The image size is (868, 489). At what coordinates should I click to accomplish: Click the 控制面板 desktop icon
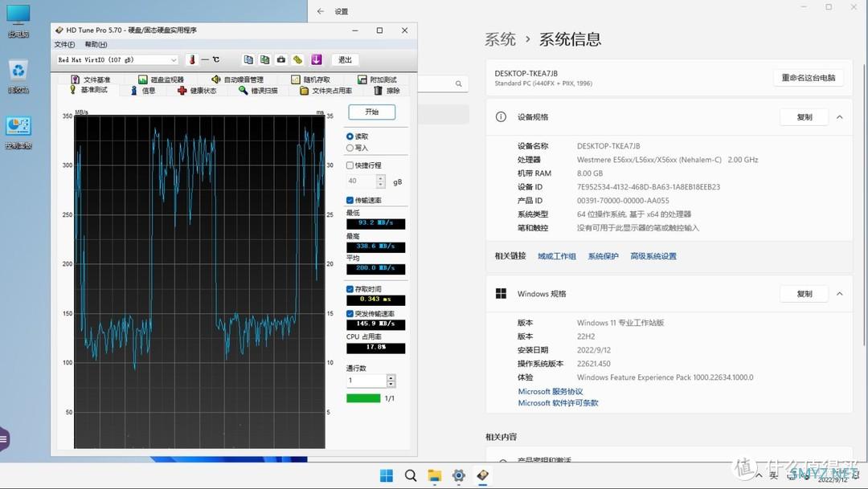[x=18, y=132]
